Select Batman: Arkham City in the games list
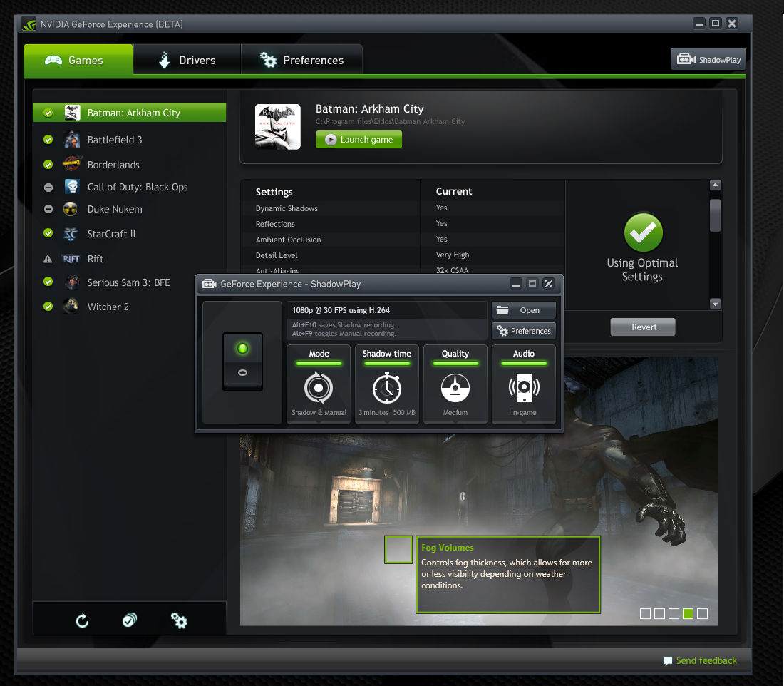This screenshot has width=784, height=686. [130, 113]
